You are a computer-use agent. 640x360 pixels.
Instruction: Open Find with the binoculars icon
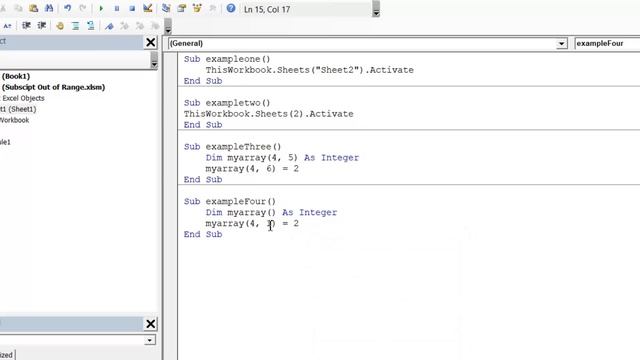pyautogui.click(x=49, y=9)
